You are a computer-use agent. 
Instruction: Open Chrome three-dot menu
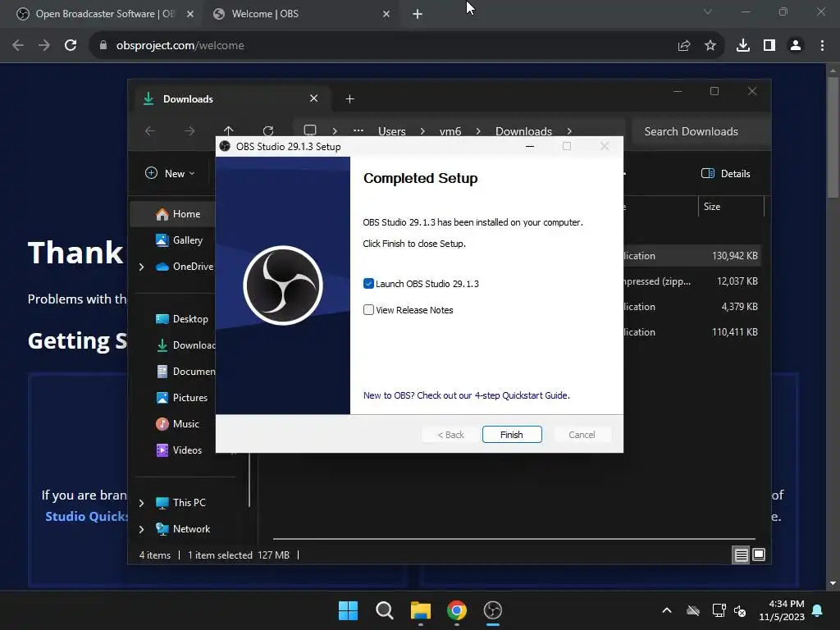coord(822,46)
